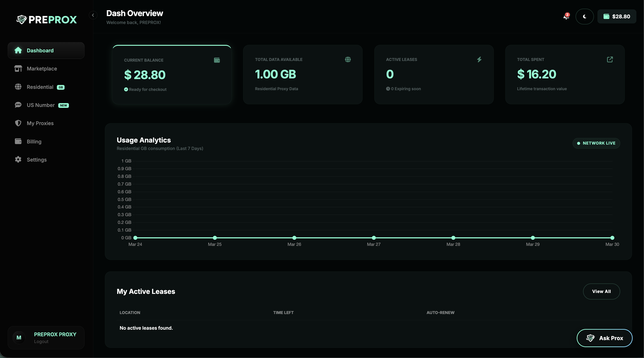Select the My Proxies shield icon
Screen dimensions: 644x358
[18, 123]
